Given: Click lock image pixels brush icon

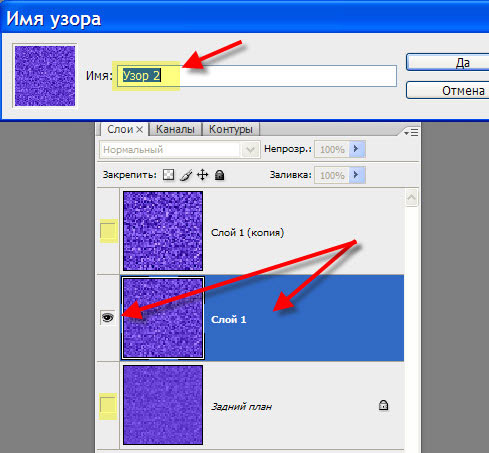Looking at the screenshot, I should pyautogui.click(x=186, y=175).
